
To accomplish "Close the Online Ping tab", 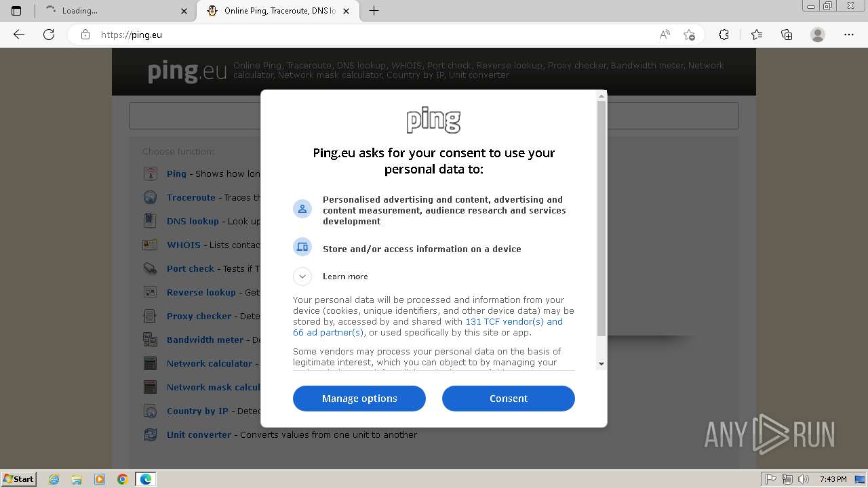I will tap(347, 11).
